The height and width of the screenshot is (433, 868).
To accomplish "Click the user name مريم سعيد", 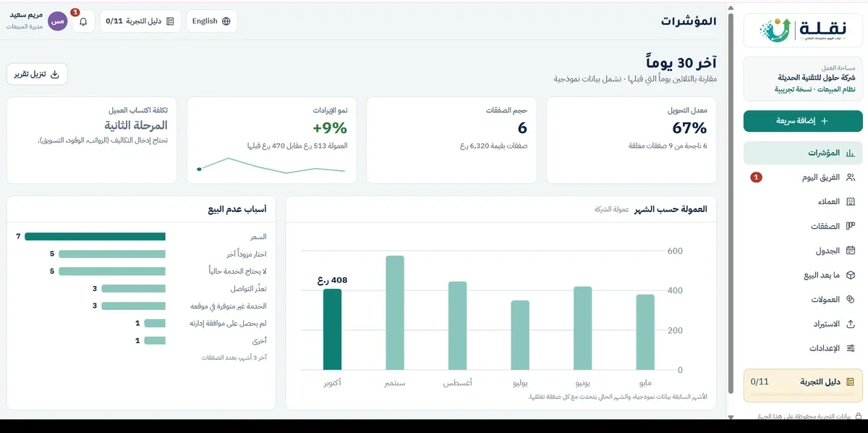I will pos(26,15).
